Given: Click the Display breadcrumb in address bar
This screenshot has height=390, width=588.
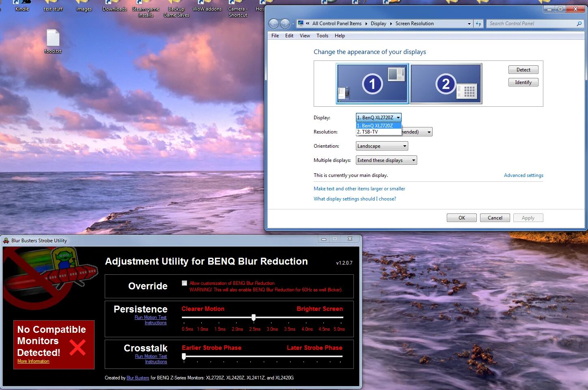Looking at the screenshot, I should [x=379, y=24].
